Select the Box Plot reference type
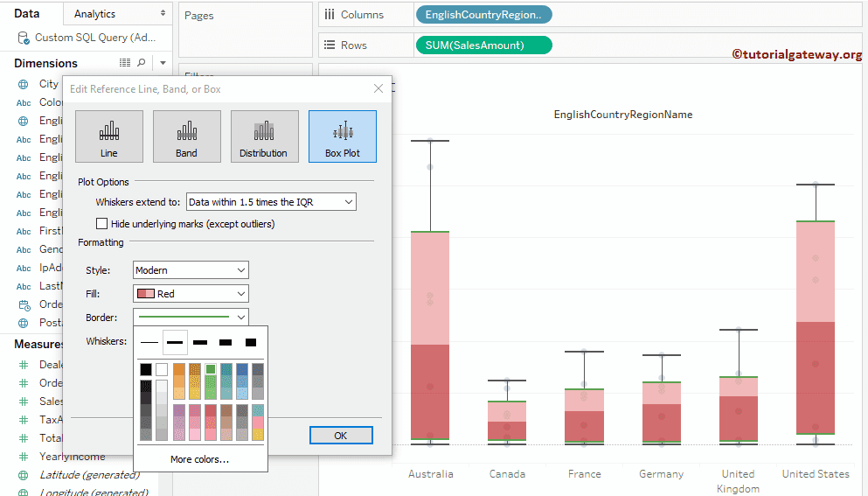 click(x=342, y=136)
